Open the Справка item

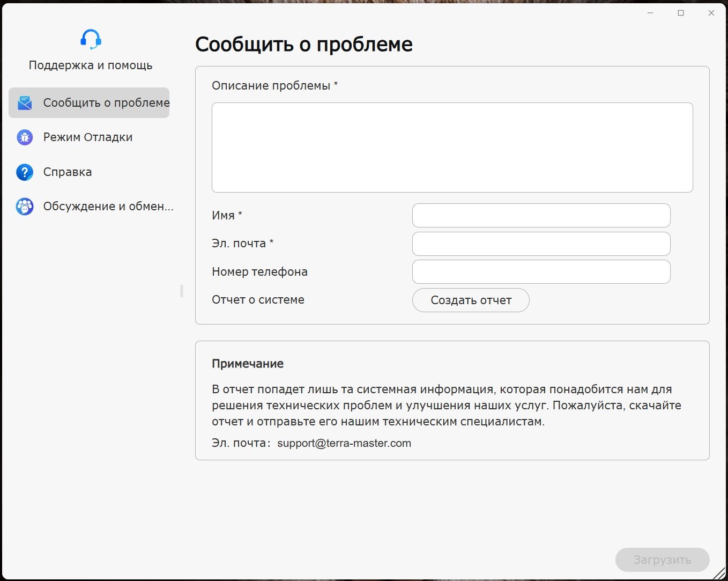point(68,172)
